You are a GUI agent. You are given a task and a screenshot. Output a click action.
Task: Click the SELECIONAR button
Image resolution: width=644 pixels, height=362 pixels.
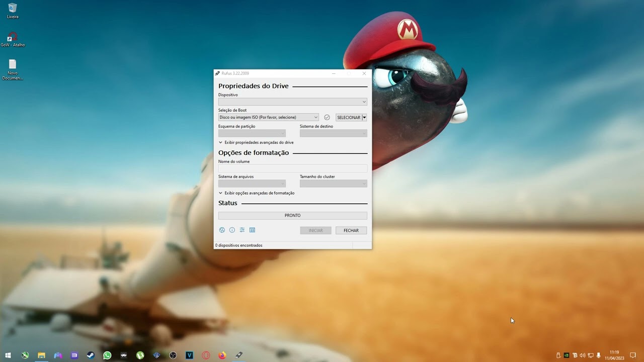pos(349,117)
